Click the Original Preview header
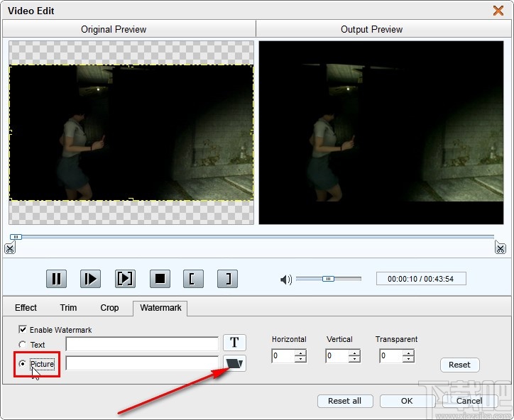This screenshot has width=514, height=420. pos(114,29)
